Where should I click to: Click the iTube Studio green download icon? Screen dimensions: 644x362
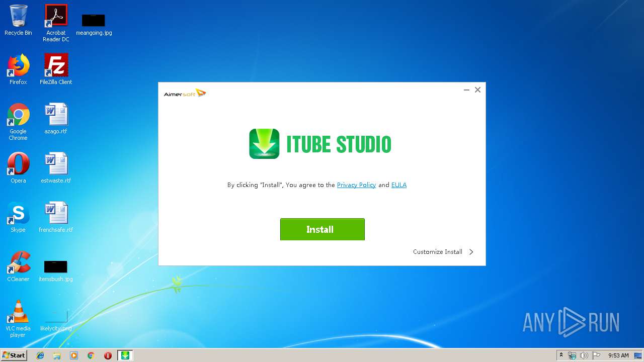(264, 144)
